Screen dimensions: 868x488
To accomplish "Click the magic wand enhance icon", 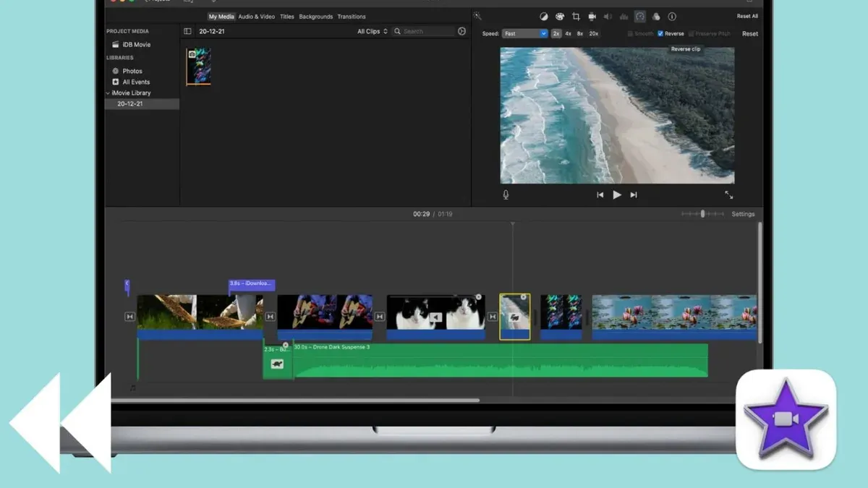I will click(x=477, y=16).
